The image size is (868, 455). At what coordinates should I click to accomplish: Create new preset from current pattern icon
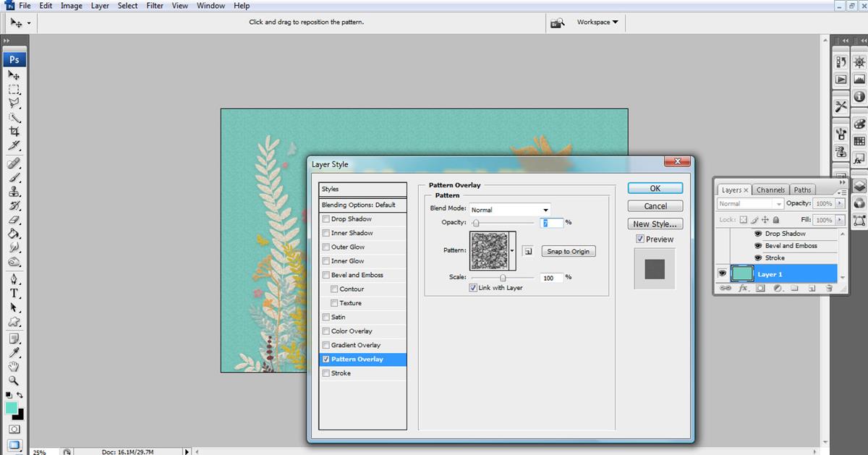click(x=528, y=251)
